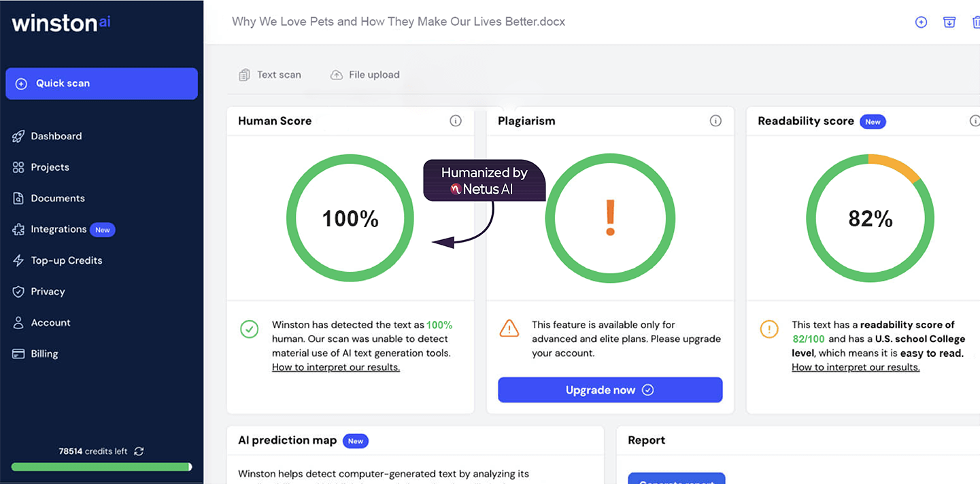Screen dimensions: 980x484
Task: Refresh the credits left counter
Action: click(x=139, y=451)
